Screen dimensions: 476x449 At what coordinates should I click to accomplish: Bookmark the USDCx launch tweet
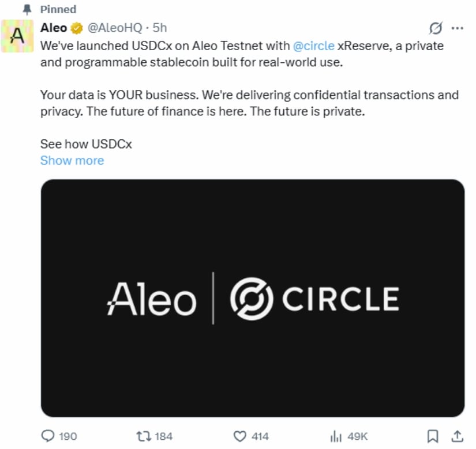(432, 436)
